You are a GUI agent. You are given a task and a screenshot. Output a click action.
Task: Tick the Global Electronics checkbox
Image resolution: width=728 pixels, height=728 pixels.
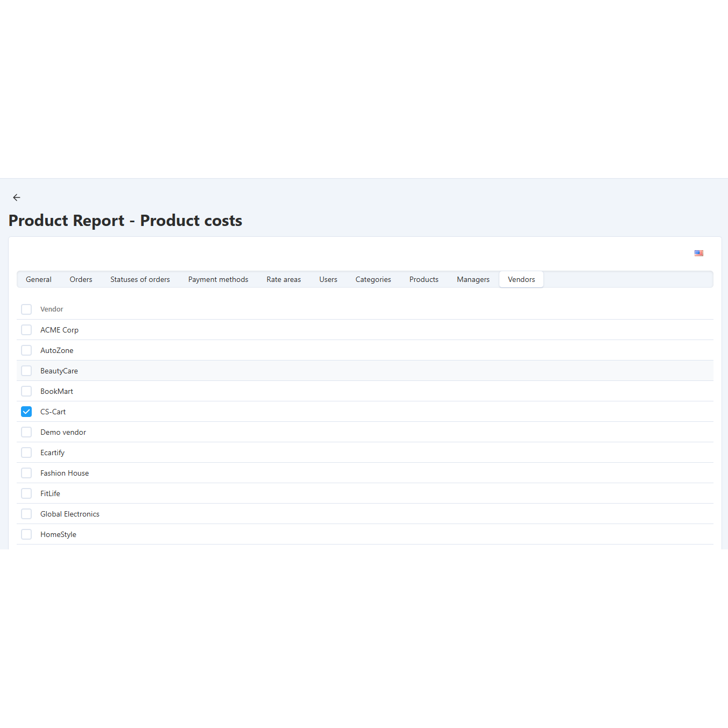click(x=26, y=514)
